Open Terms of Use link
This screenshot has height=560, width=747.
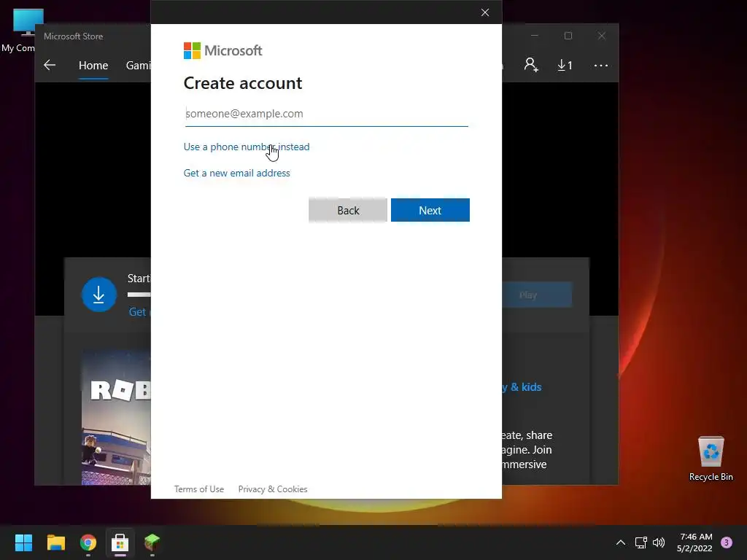(x=198, y=489)
